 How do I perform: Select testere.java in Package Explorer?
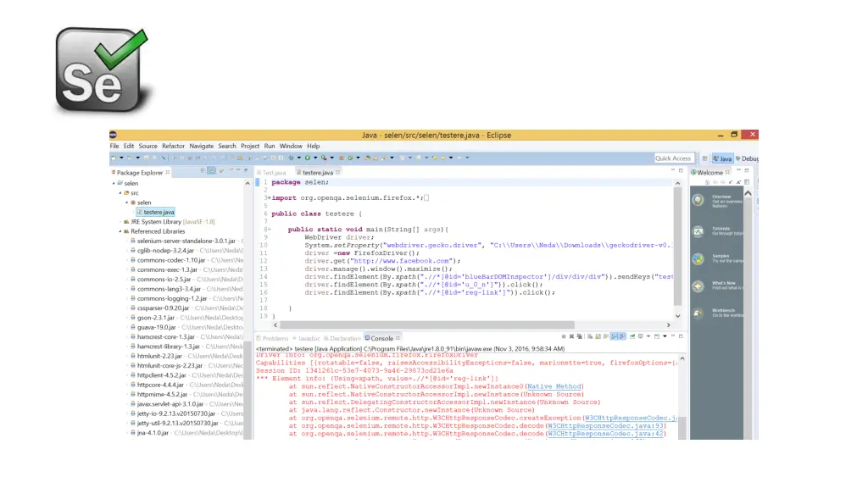[155, 212]
